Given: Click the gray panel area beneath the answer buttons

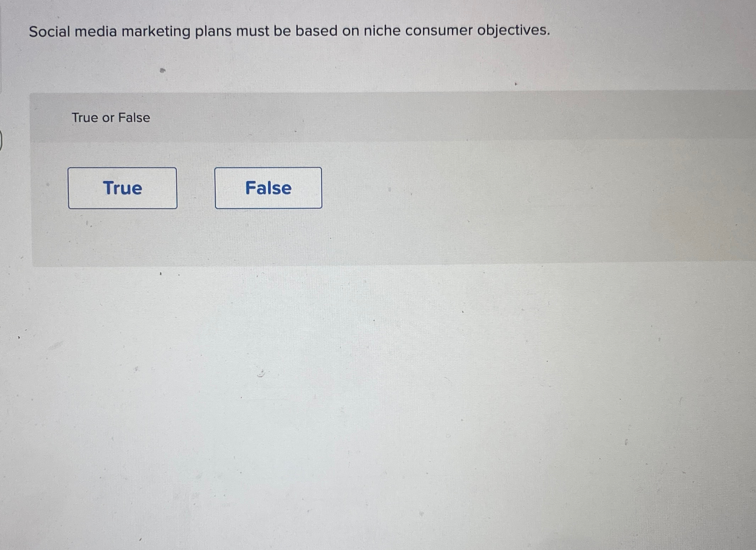Looking at the screenshot, I should coord(212,236).
